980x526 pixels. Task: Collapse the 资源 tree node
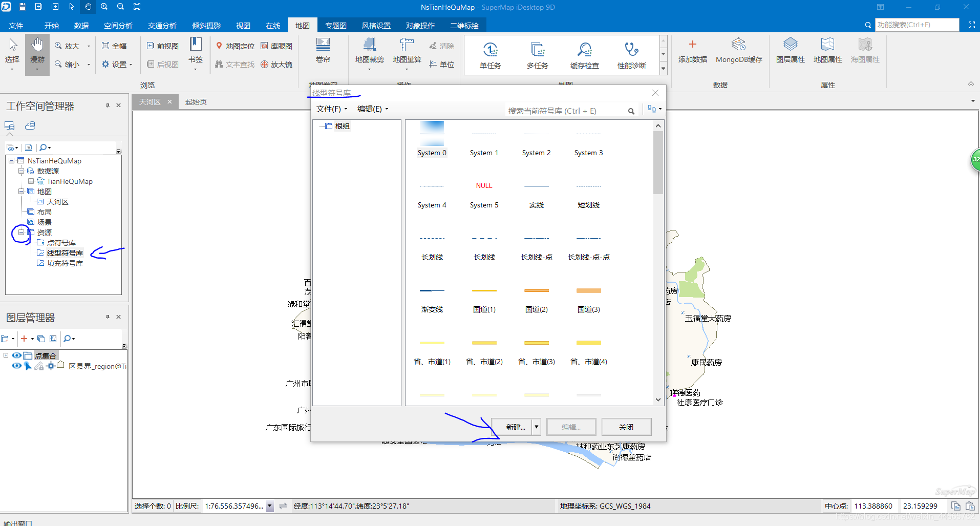[x=21, y=233]
